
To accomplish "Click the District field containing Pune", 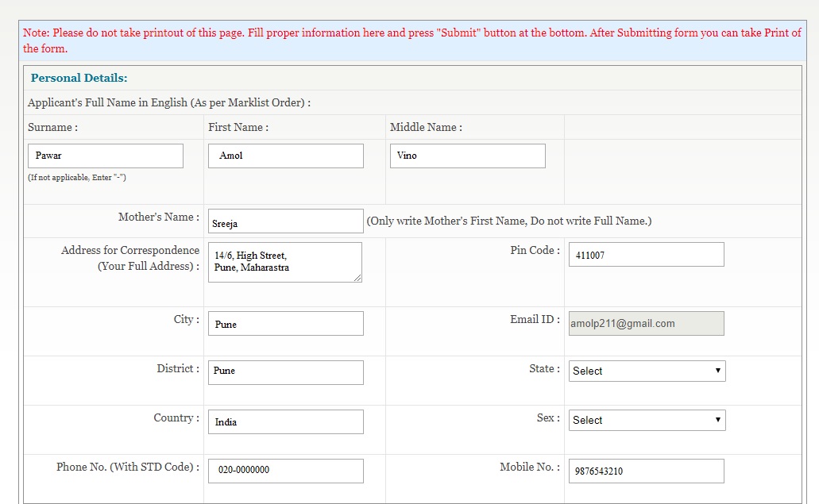I will pyautogui.click(x=286, y=372).
